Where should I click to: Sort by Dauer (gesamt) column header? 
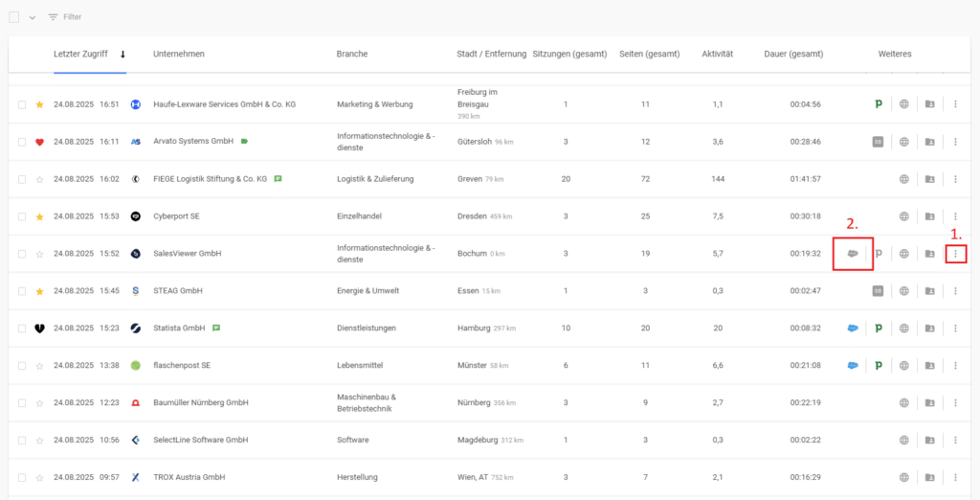click(x=793, y=54)
